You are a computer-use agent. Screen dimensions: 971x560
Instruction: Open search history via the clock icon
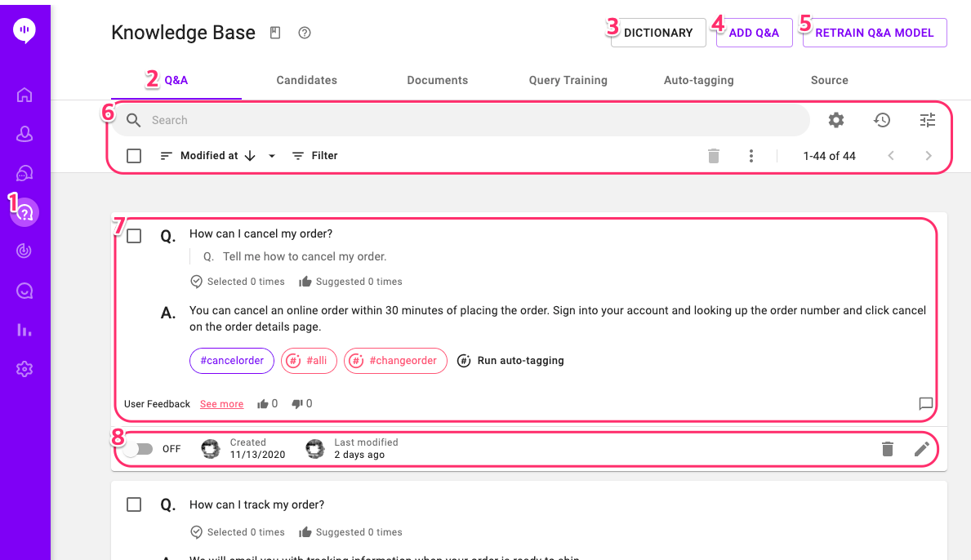(x=882, y=120)
